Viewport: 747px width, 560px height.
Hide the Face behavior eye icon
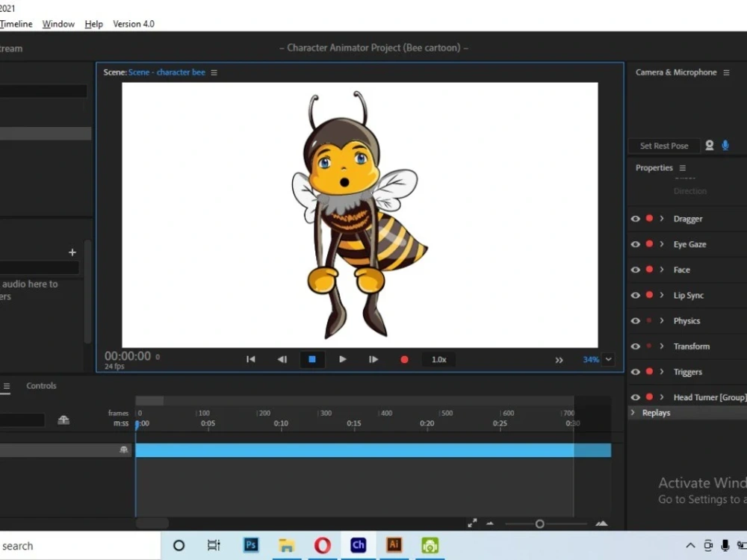(x=636, y=270)
